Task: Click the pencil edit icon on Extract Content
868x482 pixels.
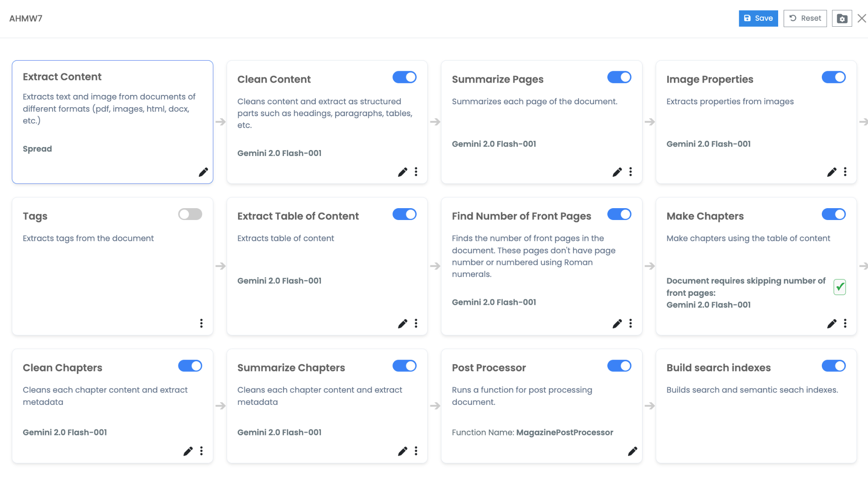Action: click(x=203, y=172)
